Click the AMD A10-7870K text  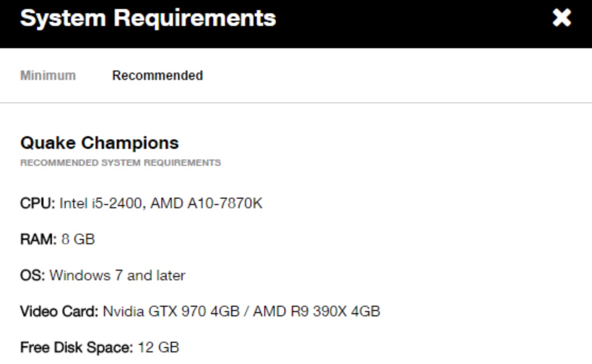tap(206, 203)
